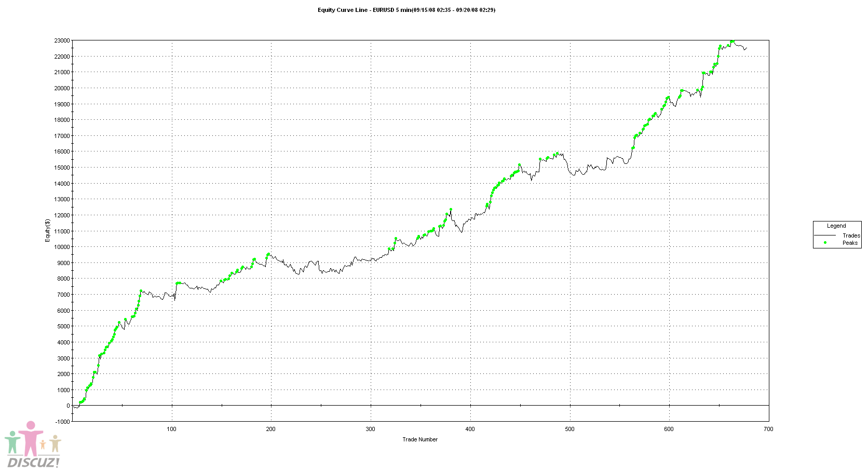Click the '22000' equity axis value
Image resolution: width=868 pixels, height=472 pixels.
coord(62,57)
